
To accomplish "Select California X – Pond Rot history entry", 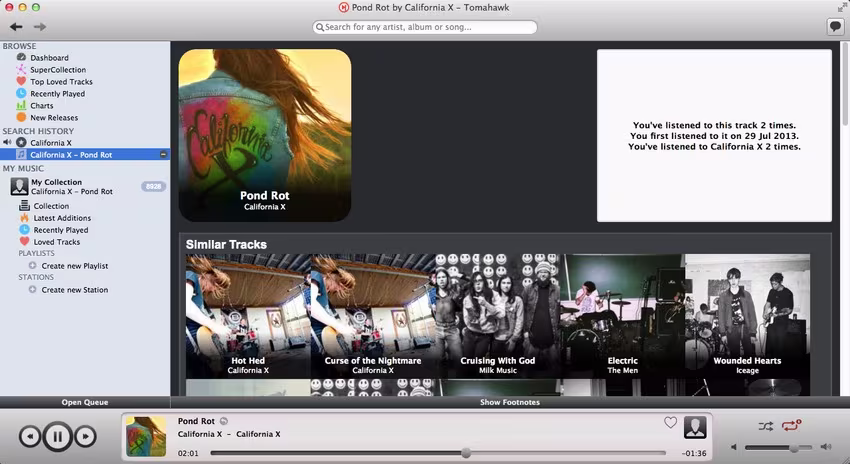I will coord(85,154).
